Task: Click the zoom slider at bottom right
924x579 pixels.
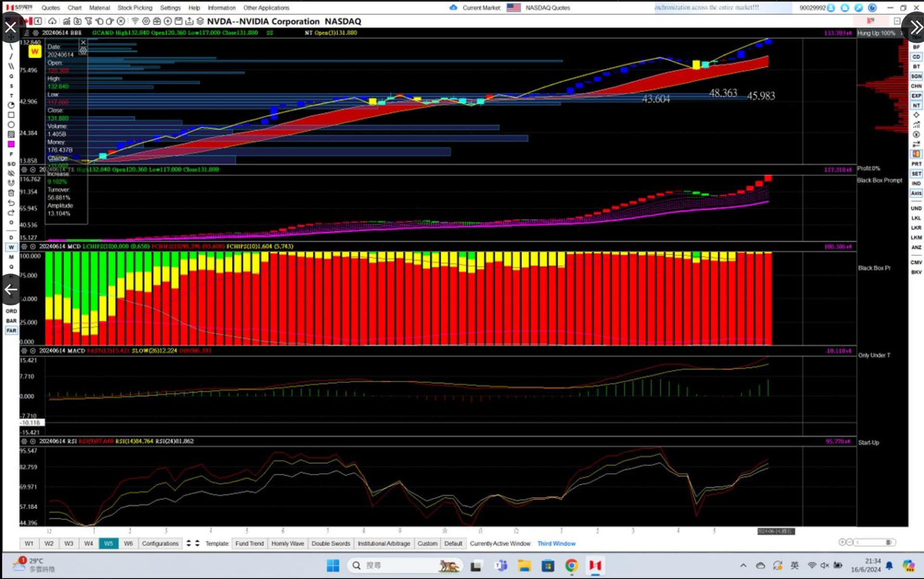Action: [x=874, y=542]
